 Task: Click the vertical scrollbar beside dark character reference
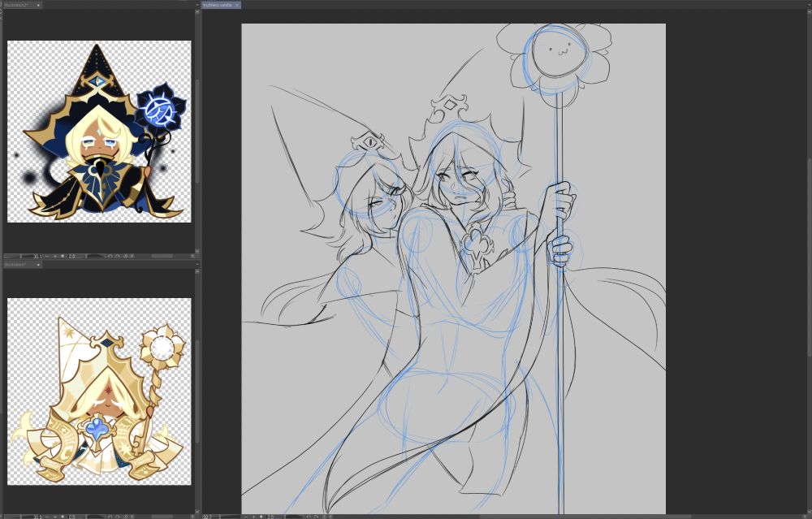(x=198, y=132)
